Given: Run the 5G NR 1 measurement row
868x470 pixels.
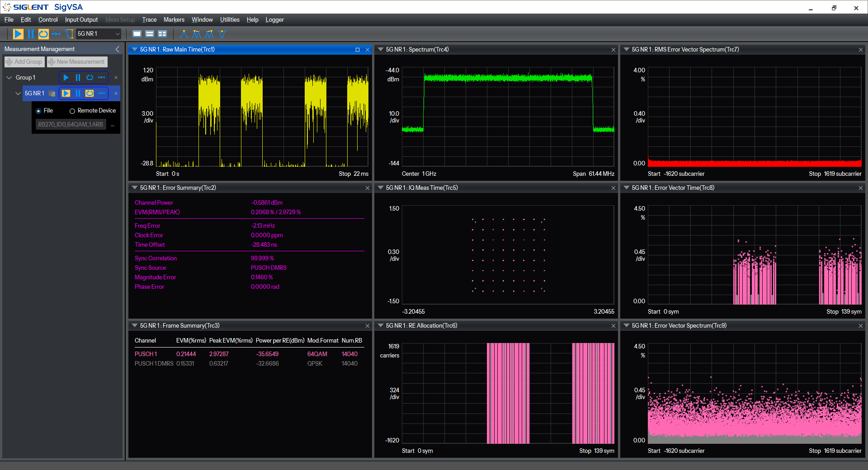Looking at the screenshot, I should (66, 94).
